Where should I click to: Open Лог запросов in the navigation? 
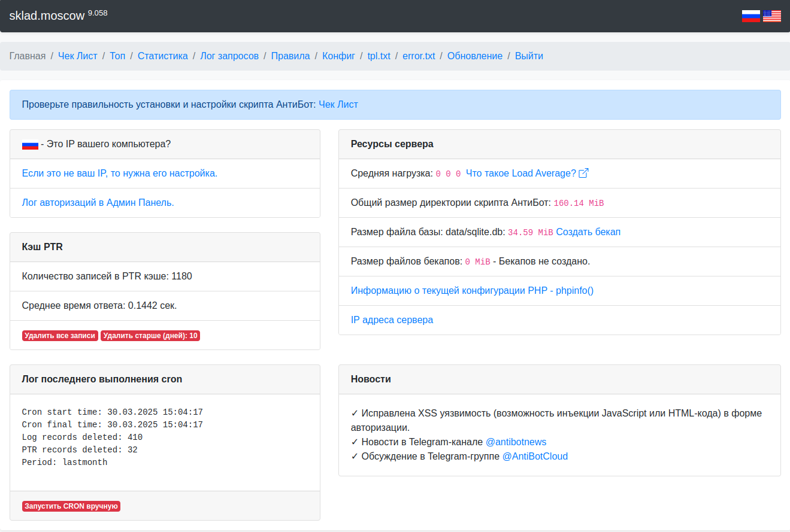pyautogui.click(x=229, y=56)
